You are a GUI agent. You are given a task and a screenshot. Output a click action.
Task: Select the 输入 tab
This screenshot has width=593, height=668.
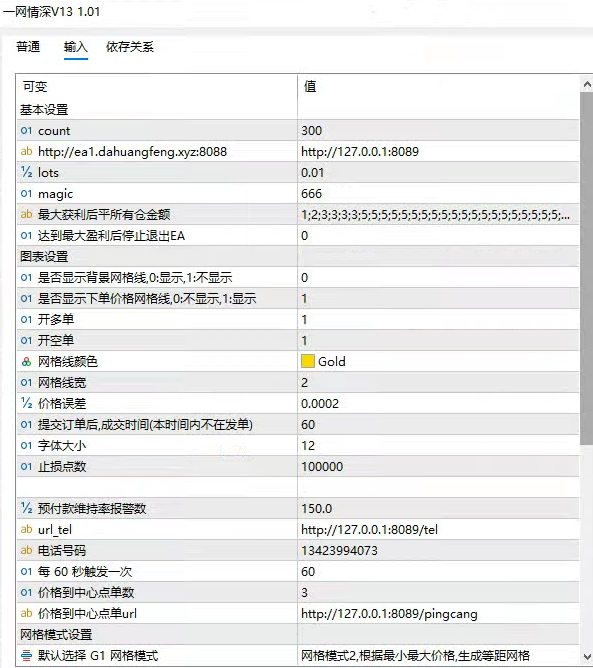click(x=76, y=46)
